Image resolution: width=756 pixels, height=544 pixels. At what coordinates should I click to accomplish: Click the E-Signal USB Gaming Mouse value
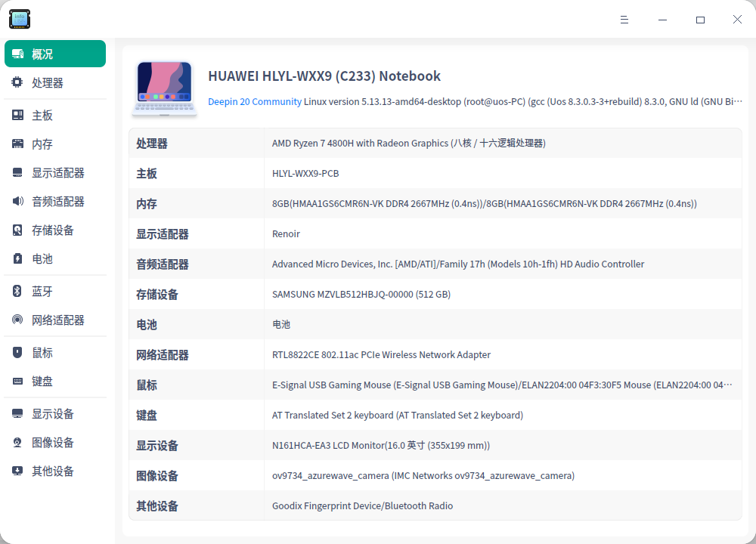click(502, 385)
